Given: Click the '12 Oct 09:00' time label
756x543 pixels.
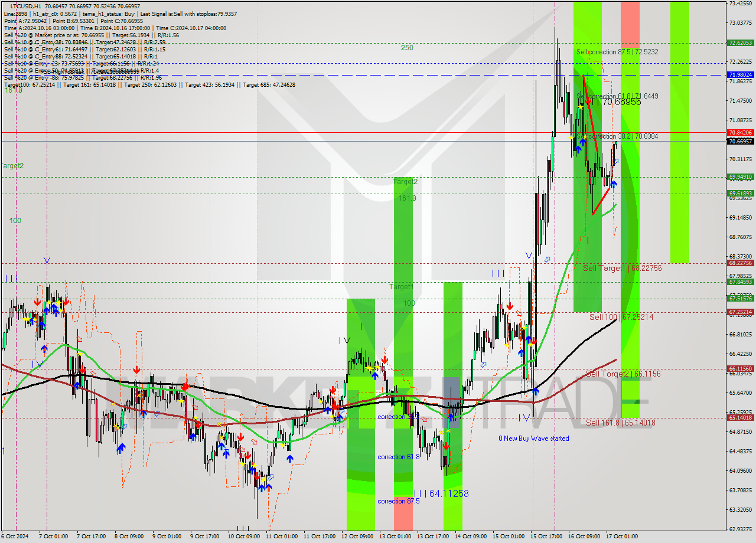Looking at the screenshot, I should pos(357,537).
